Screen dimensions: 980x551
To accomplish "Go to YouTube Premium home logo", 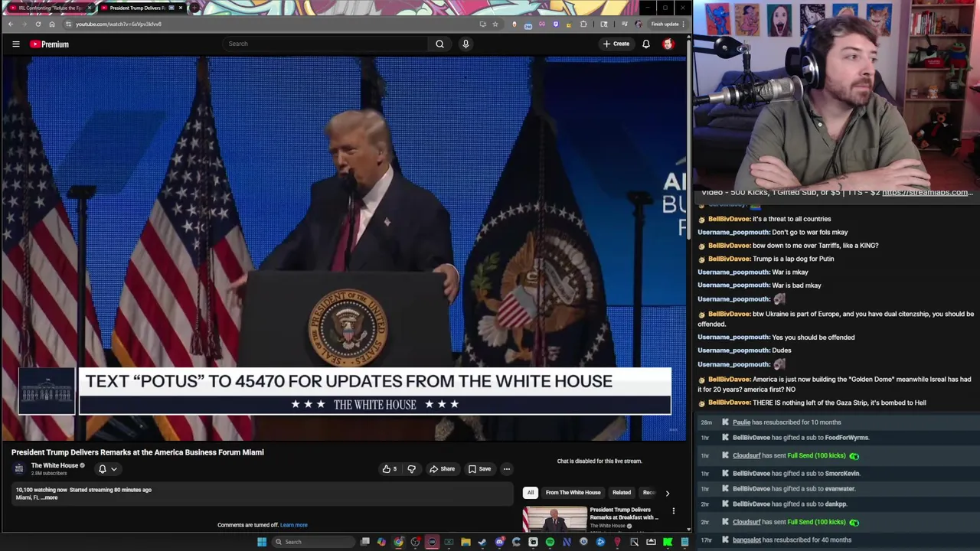I will click(50, 44).
